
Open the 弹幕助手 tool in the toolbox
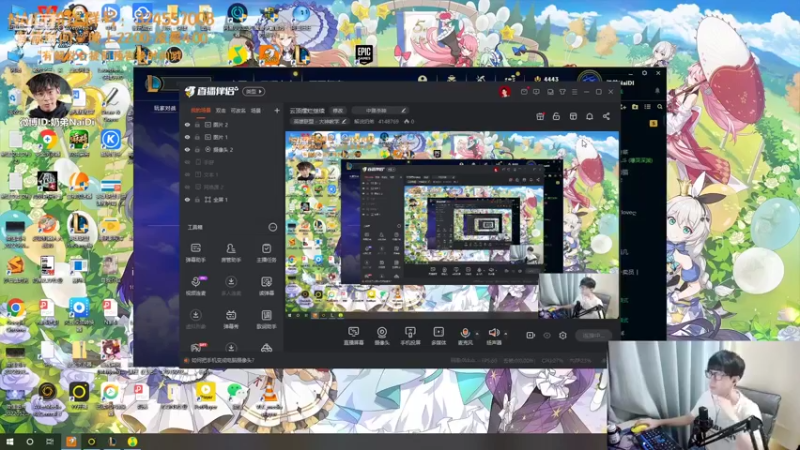coord(195,253)
